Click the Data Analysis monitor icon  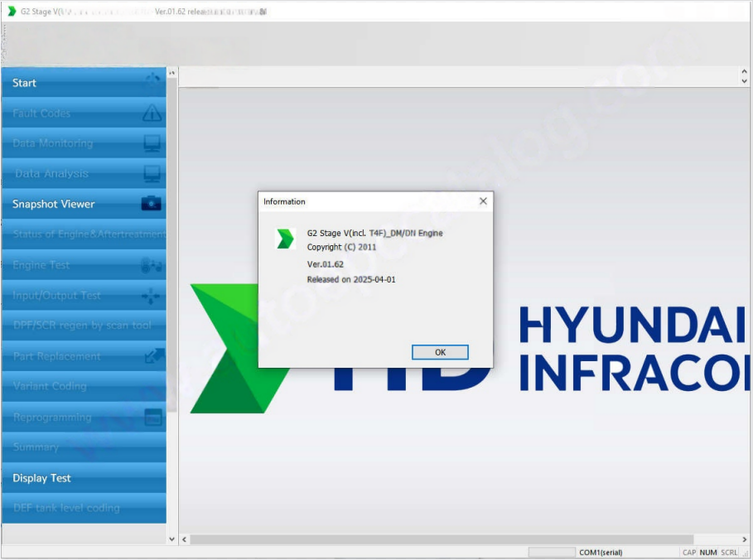click(x=152, y=174)
